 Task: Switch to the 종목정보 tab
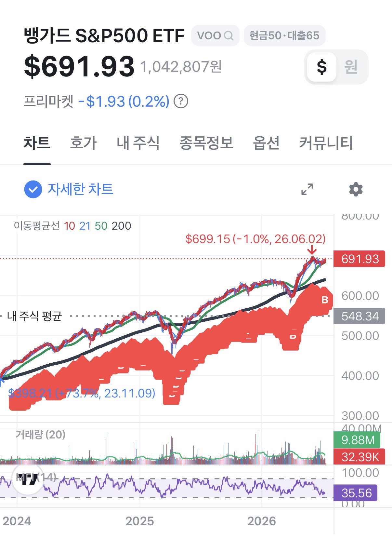pos(206,143)
